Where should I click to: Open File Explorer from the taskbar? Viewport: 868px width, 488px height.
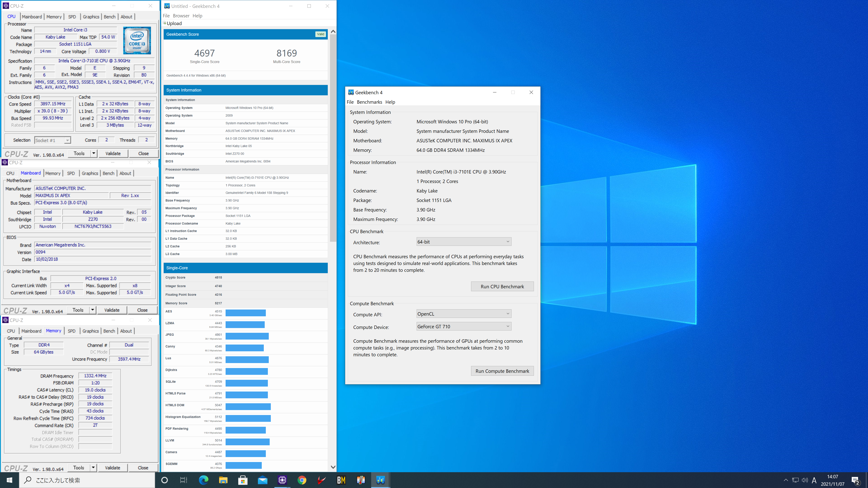pyautogui.click(x=223, y=480)
